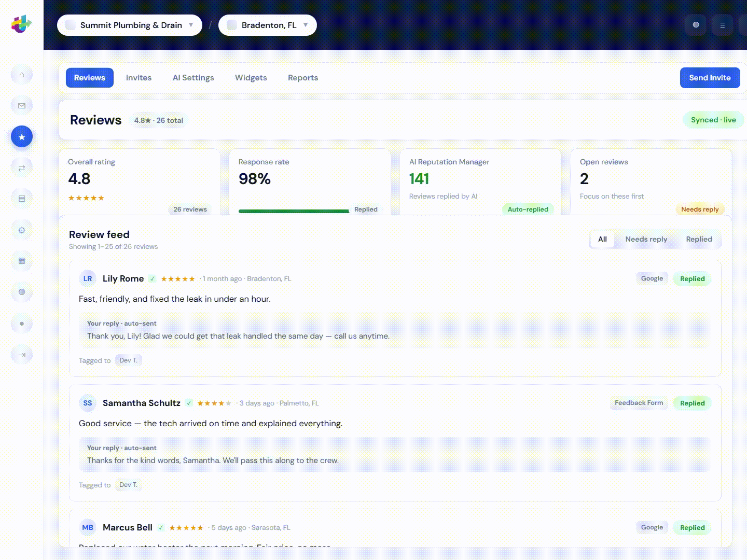747x560 pixels.
Task: Click the colorful app logo
Action: tap(21, 24)
